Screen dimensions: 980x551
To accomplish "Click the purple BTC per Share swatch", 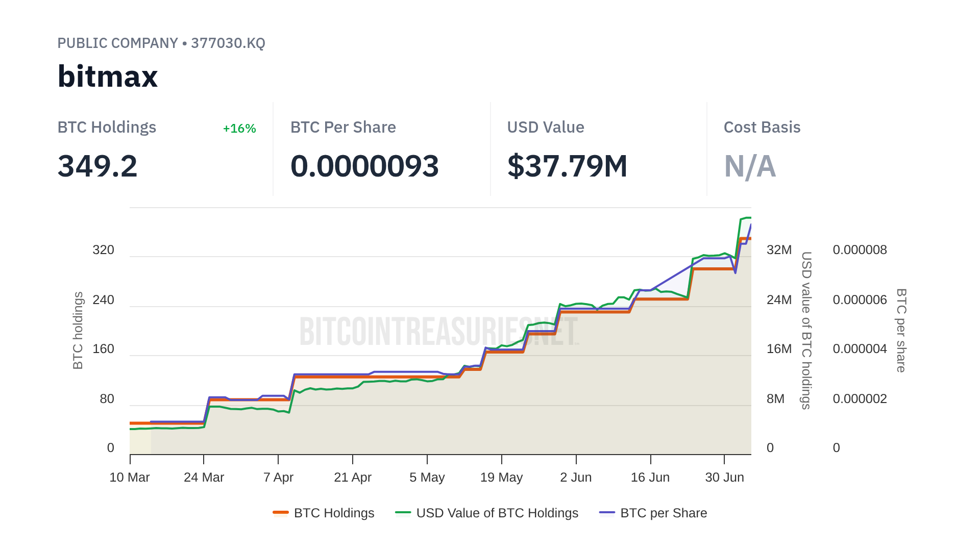I will pos(607,513).
